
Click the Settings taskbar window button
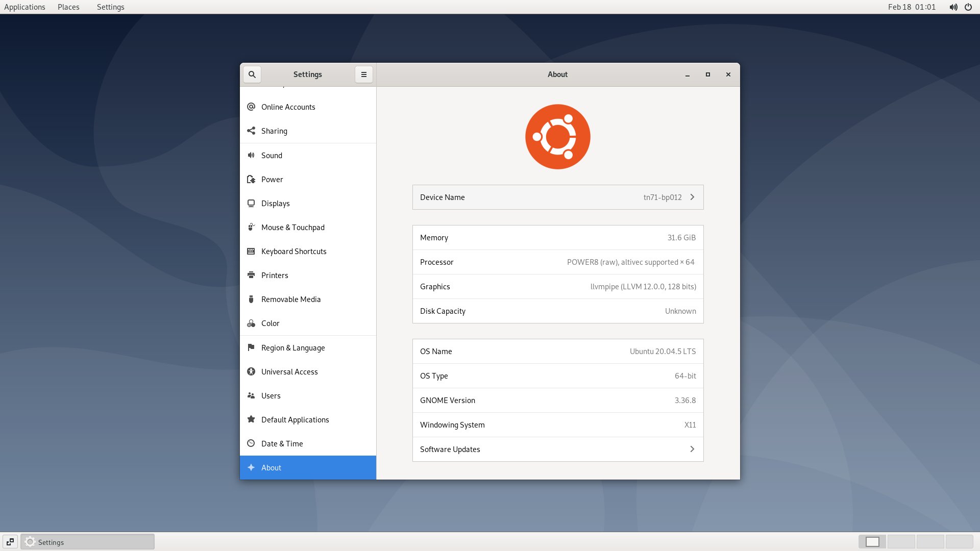(88, 542)
